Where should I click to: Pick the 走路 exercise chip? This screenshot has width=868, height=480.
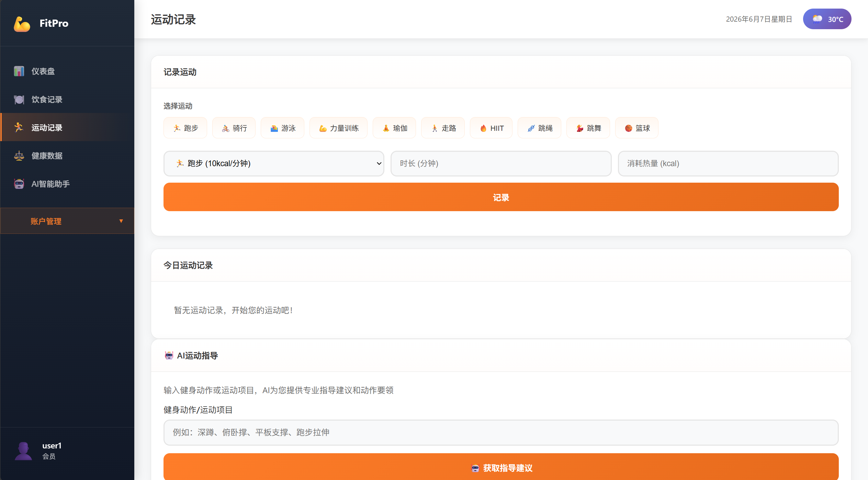tap(443, 128)
